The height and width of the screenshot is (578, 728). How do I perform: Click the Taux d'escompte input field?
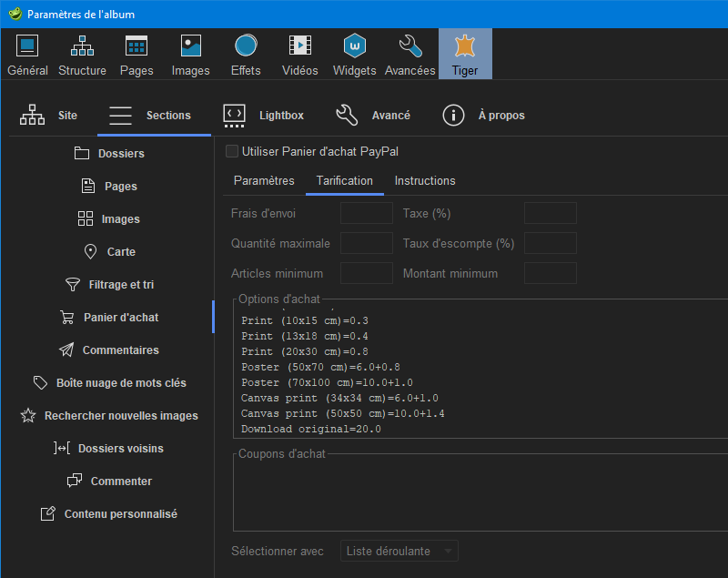click(550, 243)
